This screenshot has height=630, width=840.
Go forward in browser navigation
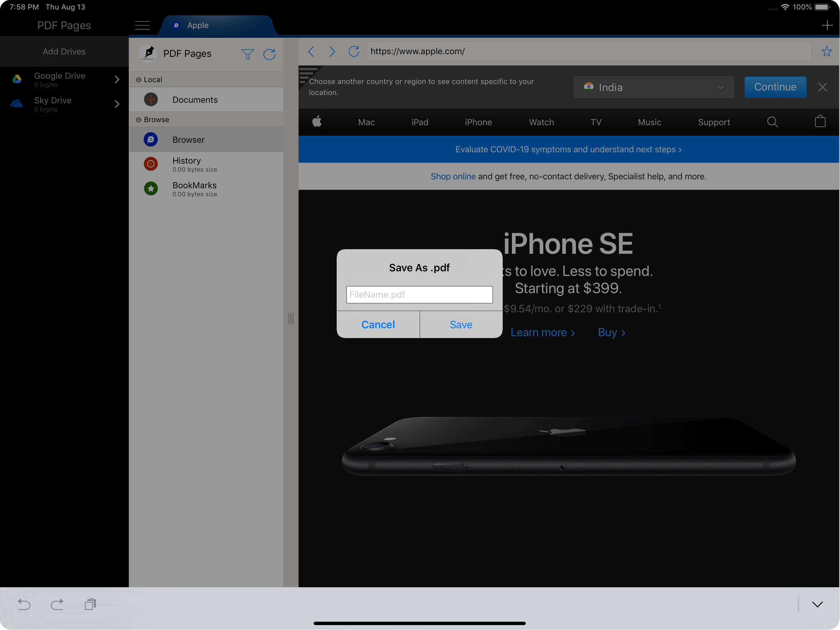coord(332,51)
